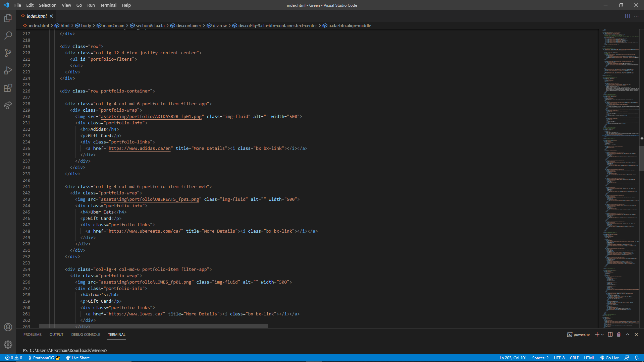The image size is (644, 362).
Task: Toggle Go Live server in the status bar
Action: point(609,358)
